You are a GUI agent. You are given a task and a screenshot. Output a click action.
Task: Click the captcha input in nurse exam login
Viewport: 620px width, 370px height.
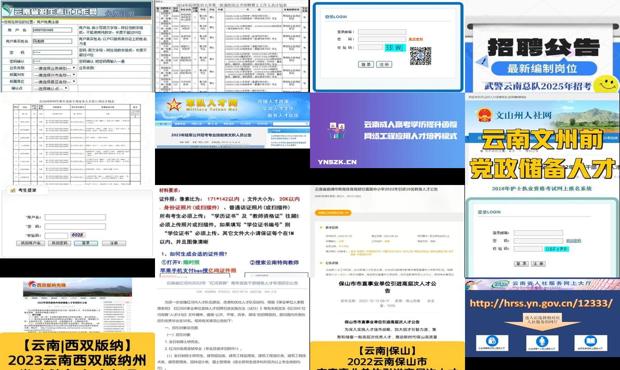(x=528, y=249)
